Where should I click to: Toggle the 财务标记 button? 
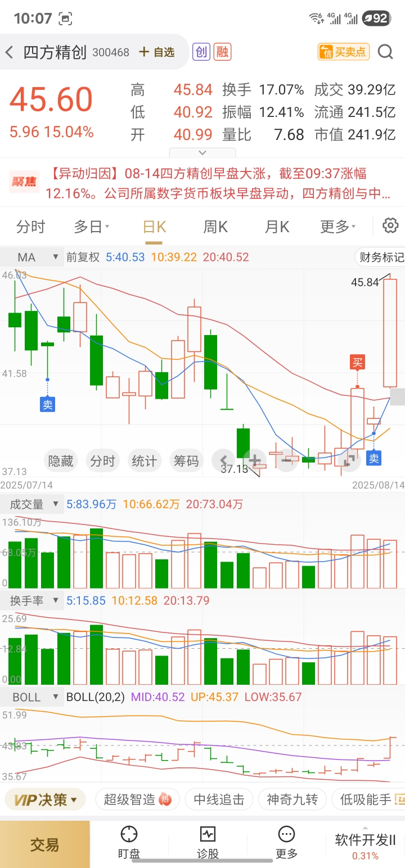click(381, 257)
